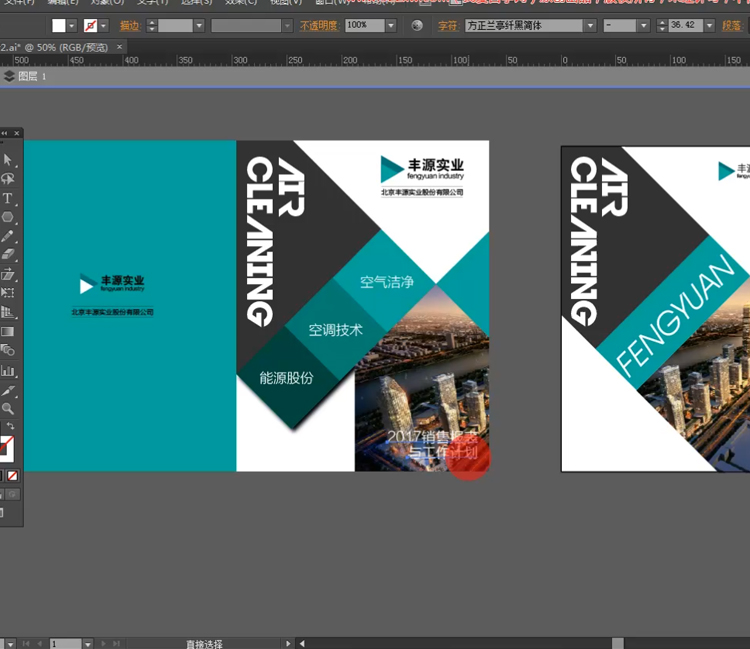
Task: Select the Type tool
Action: [x=7, y=198]
